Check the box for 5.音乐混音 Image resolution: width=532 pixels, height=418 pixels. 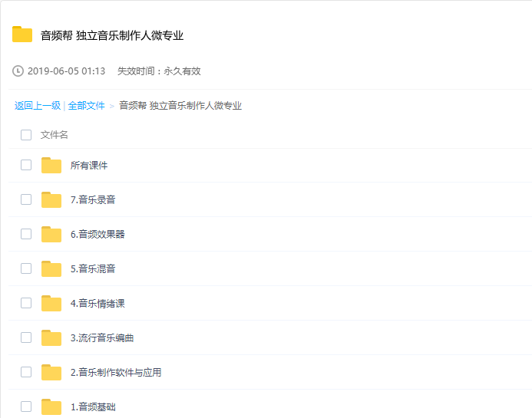(26, 268)
